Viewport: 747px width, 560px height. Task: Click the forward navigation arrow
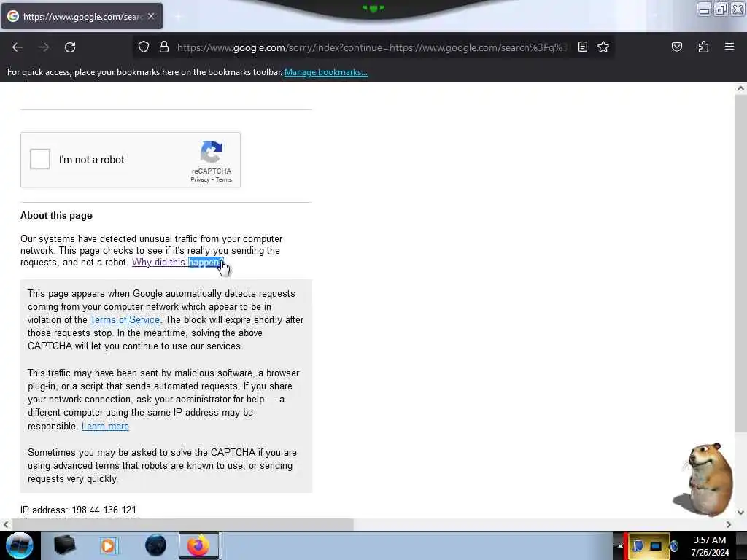[44, 47]
